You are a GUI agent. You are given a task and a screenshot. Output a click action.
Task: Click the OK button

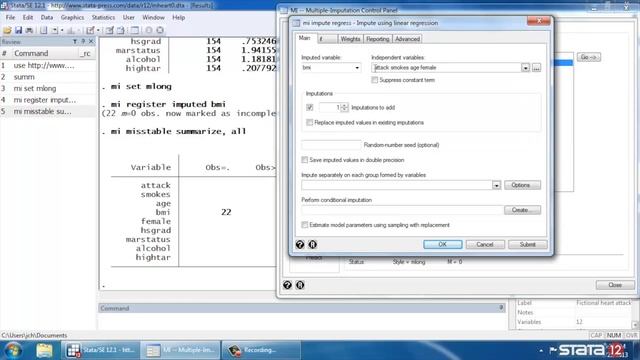tap(442, 244)
